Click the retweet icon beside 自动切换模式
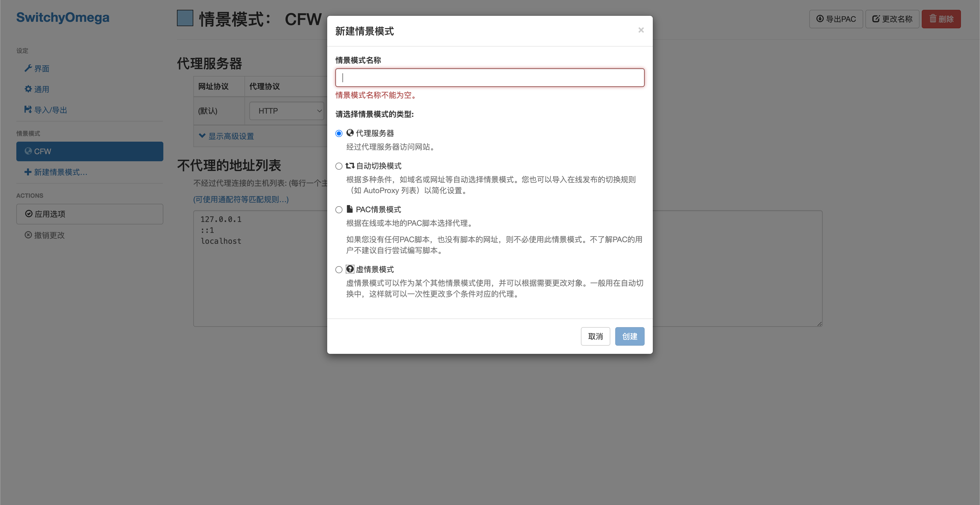 tap(350, 166)
